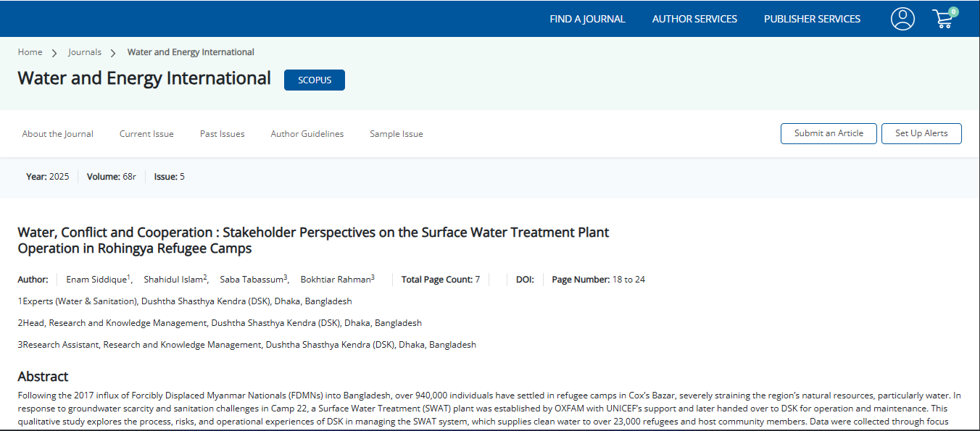
Task: Select the breadcrumb chevron after Home
Action: (x=54, y=52)
